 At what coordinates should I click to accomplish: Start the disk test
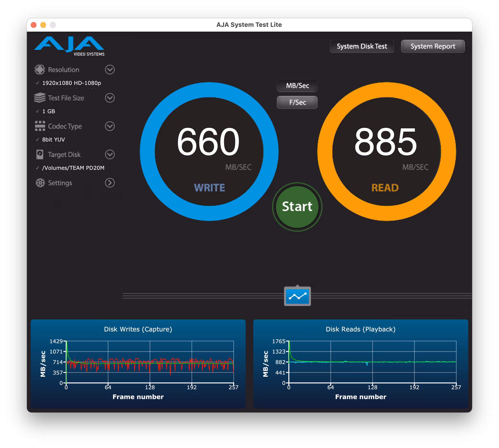tap(297, 207)
